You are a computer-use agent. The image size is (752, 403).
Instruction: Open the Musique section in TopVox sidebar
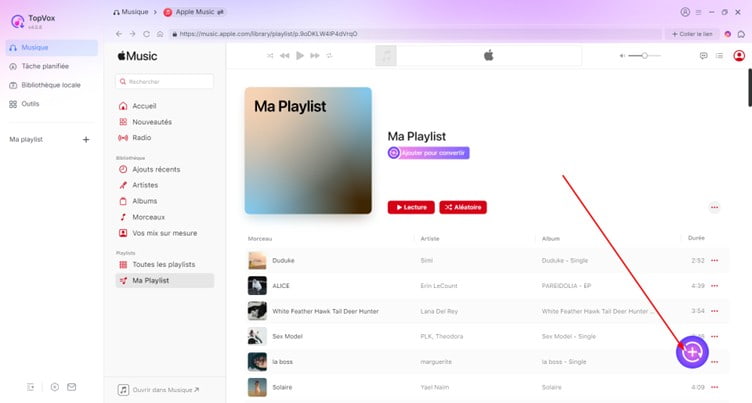click(x=51, y=47)
